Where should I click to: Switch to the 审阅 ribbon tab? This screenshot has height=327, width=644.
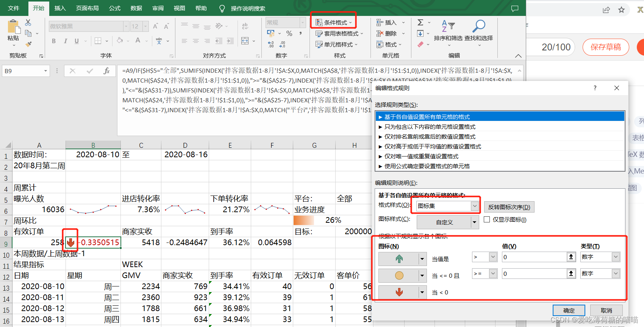pyautogui.click(x=158, y=8)
